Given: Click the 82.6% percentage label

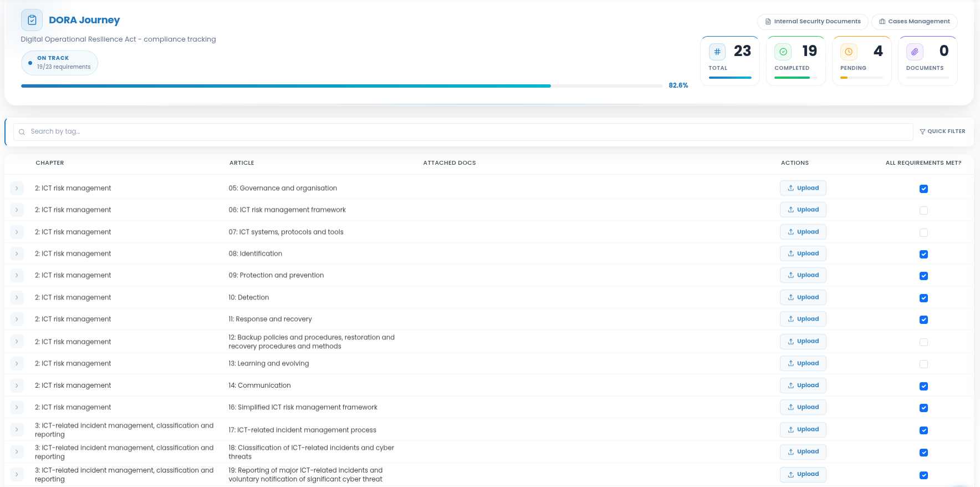Looking at the screenshot, I should pyautogui.click(x=678, y=85).
